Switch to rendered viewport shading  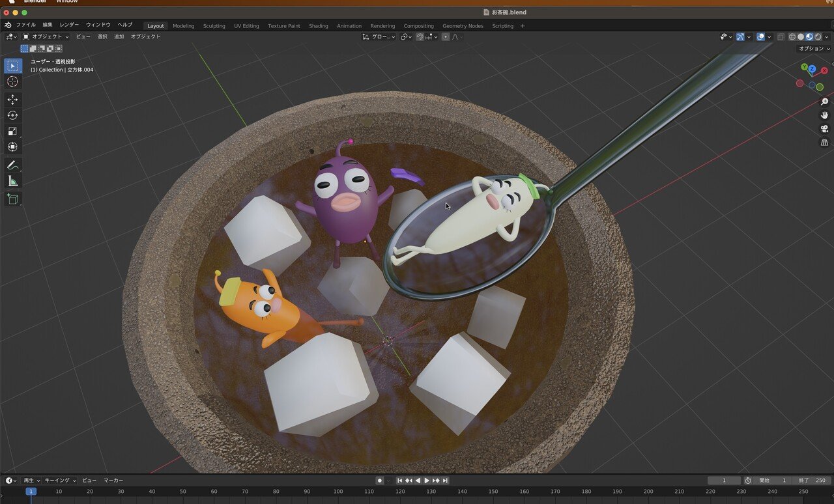pyautogui.click(x=818, y=36)
